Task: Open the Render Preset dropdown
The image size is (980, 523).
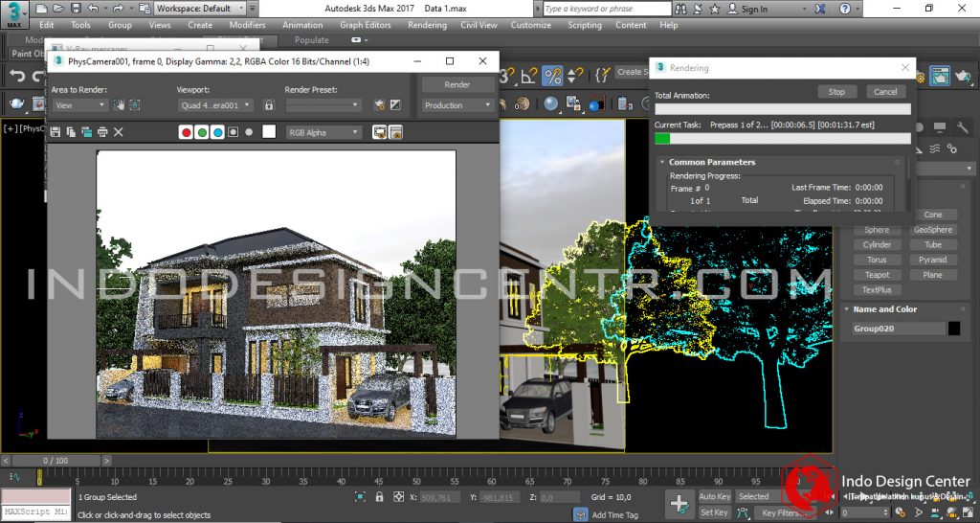Action: click(x=323, y=105)
